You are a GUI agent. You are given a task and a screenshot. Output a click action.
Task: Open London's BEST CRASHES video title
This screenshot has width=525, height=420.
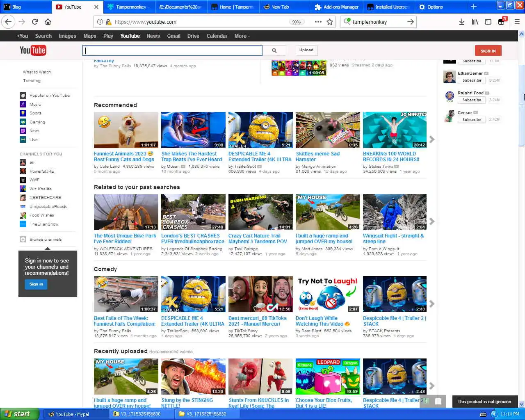pyautogui.click(x=193, y=239)
